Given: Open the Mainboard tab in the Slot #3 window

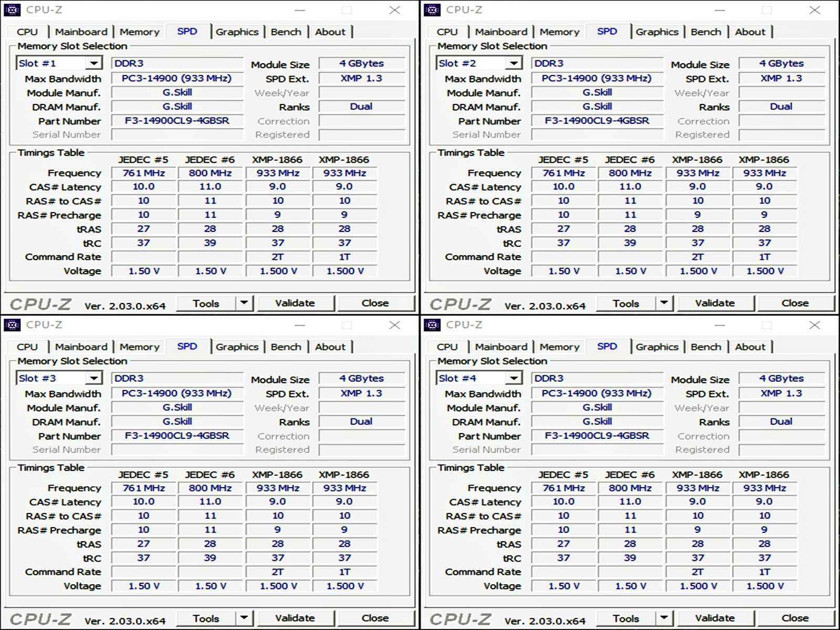Looking at the screenshot, I should (x=81, y=347).
